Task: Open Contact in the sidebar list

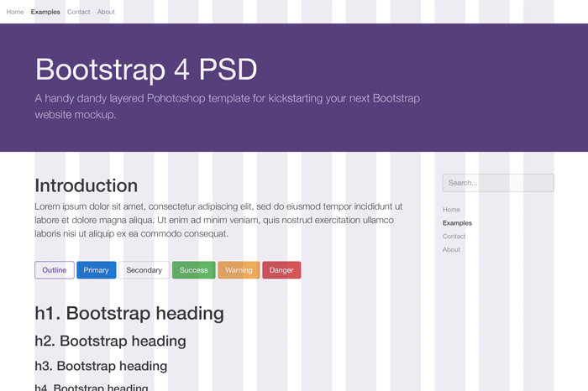Action: coord(454,237)
